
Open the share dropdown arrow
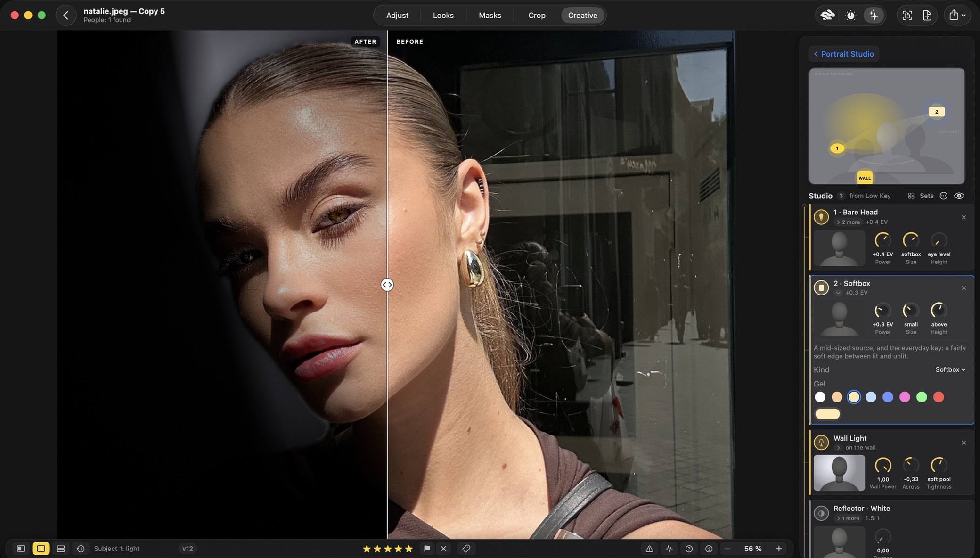pyautogui.click(x=964, y=16)
